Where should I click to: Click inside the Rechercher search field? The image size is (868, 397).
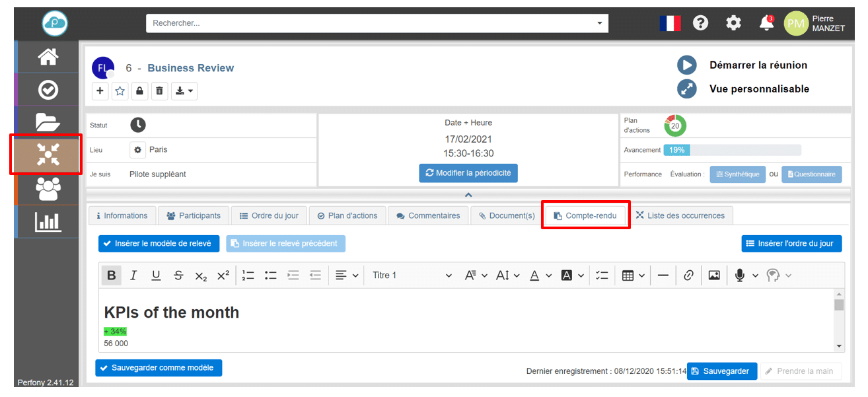tap(370, 23)
